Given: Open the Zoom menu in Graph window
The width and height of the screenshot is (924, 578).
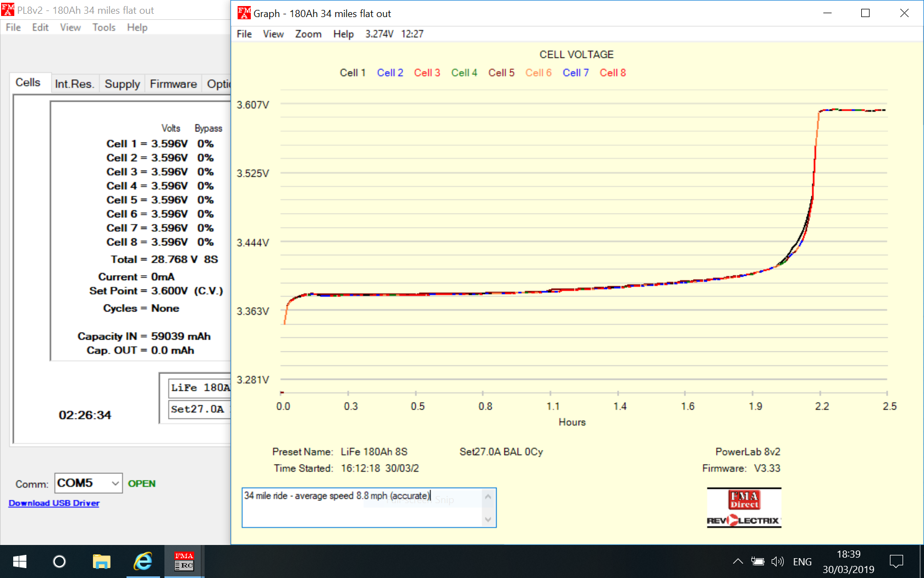Looking at the screenshot, I should (x=308, y=34).
